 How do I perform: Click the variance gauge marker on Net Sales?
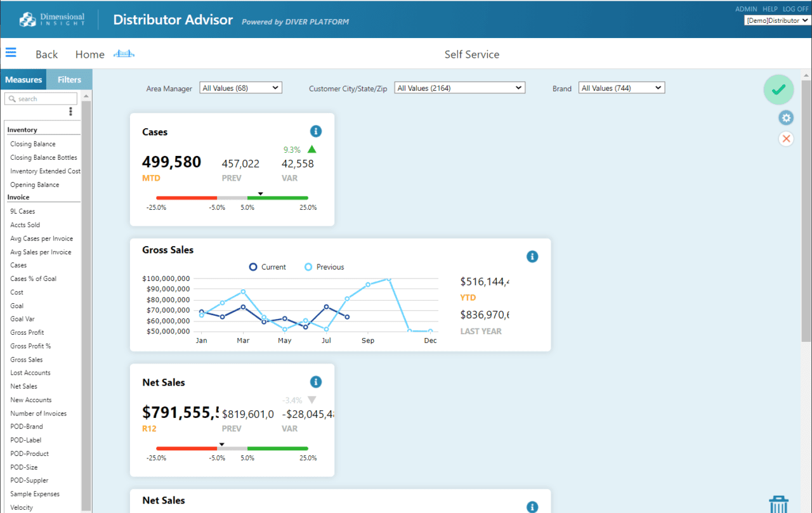coord(221,445)
